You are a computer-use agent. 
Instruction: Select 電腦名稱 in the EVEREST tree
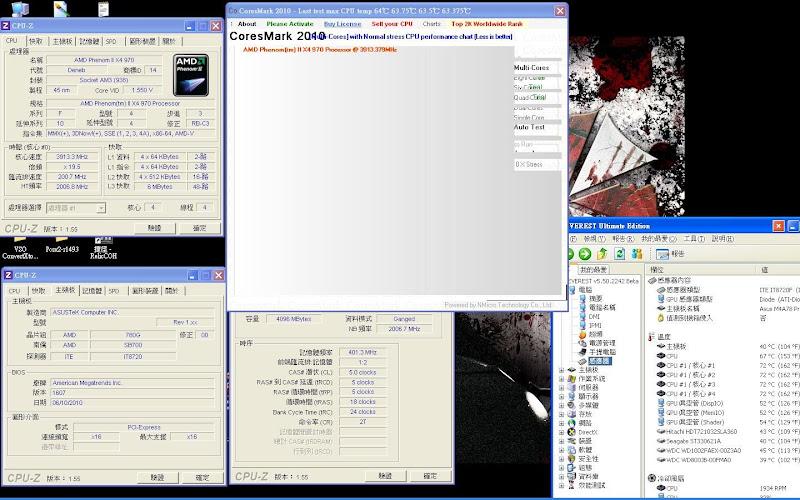(602, 308)
